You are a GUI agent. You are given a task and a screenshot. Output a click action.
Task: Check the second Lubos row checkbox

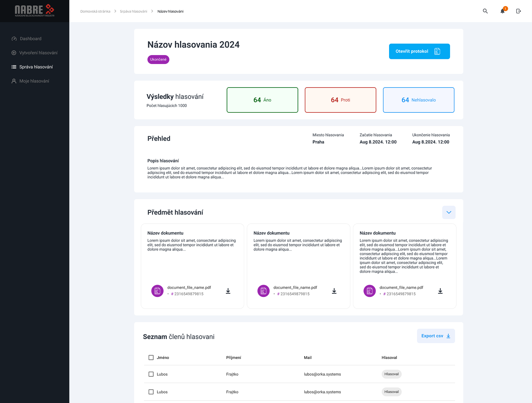(151, 392)
